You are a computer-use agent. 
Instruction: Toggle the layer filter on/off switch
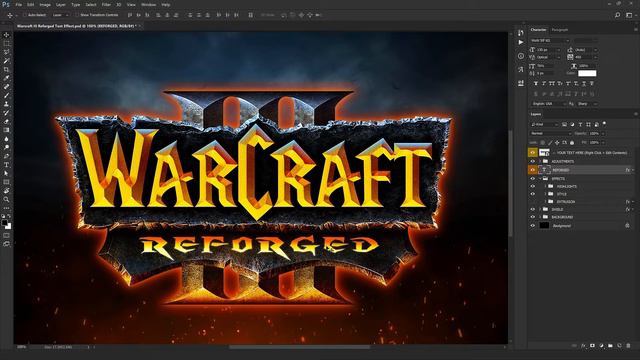coord(604,123)
